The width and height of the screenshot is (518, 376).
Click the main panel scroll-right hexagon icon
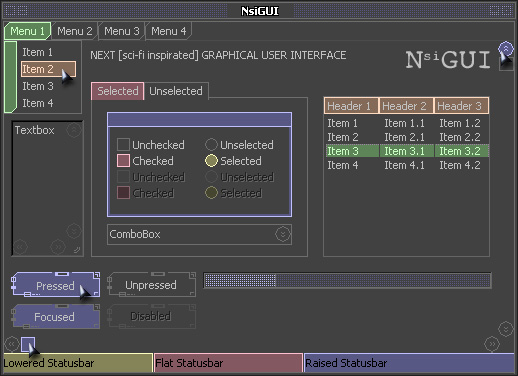[492, 344]
